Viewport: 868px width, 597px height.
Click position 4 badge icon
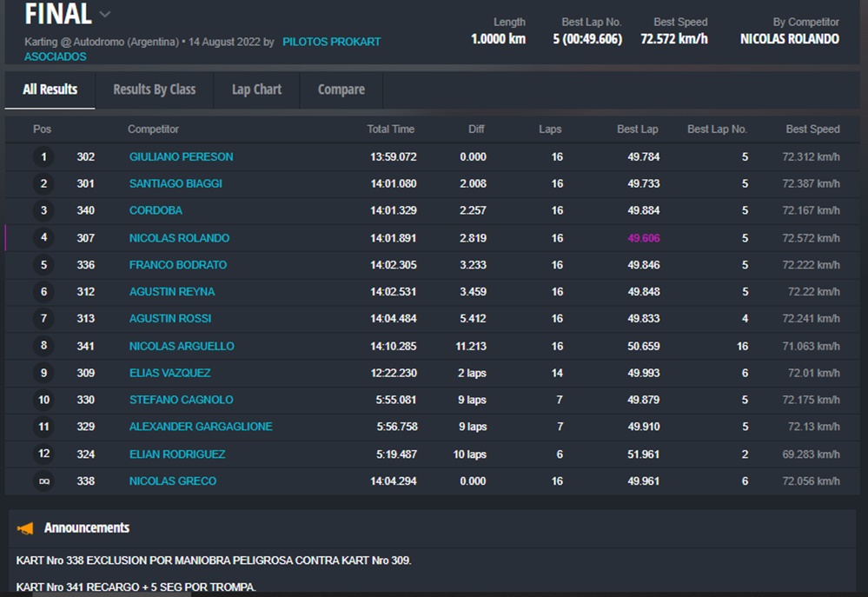pos(43,238)
